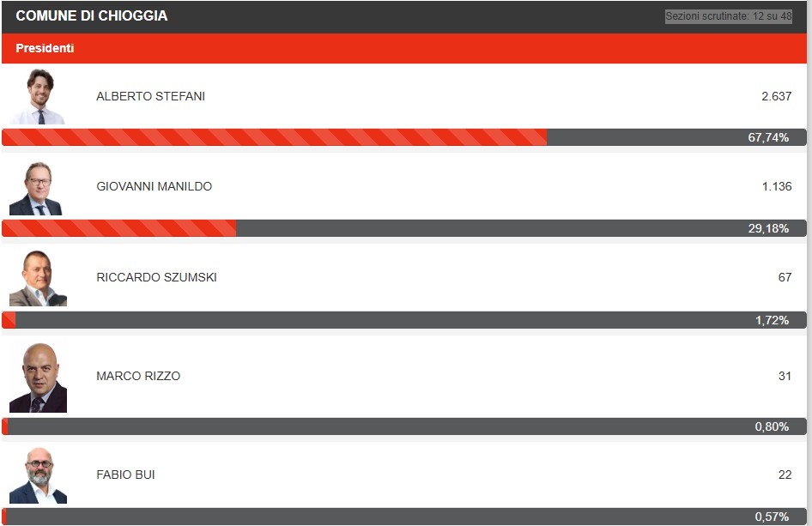Open Marco Rizzo candidate name
This screenshot has width=812, height=526.
pos(138,376)
